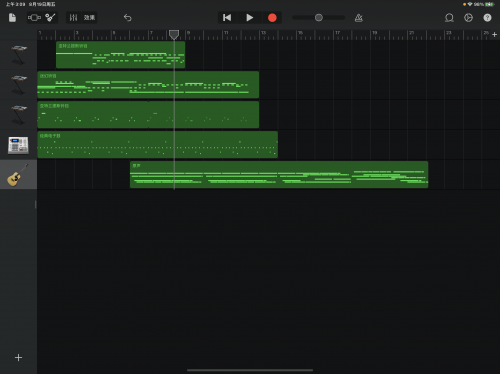Click the master volume slider knob
The width and height of the screenshot is (500, 374).
pos(319,18)
